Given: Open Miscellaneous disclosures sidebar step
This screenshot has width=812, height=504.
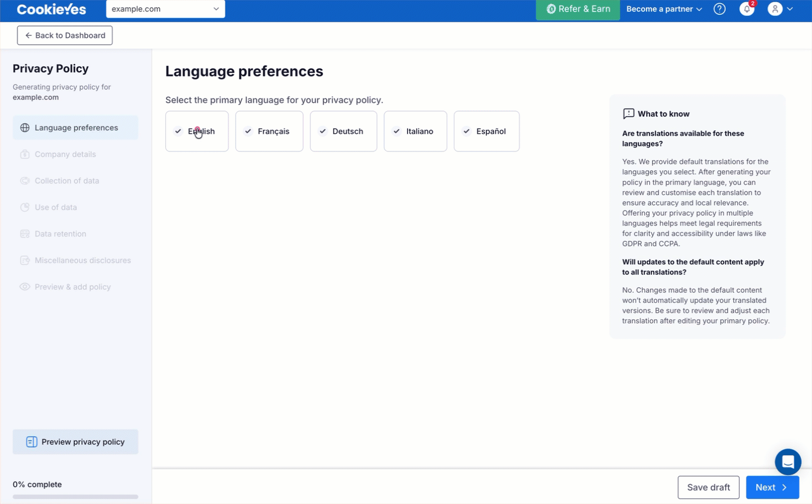Looking at the screenshot, I should pyautogui.click(x=76, y=260).
